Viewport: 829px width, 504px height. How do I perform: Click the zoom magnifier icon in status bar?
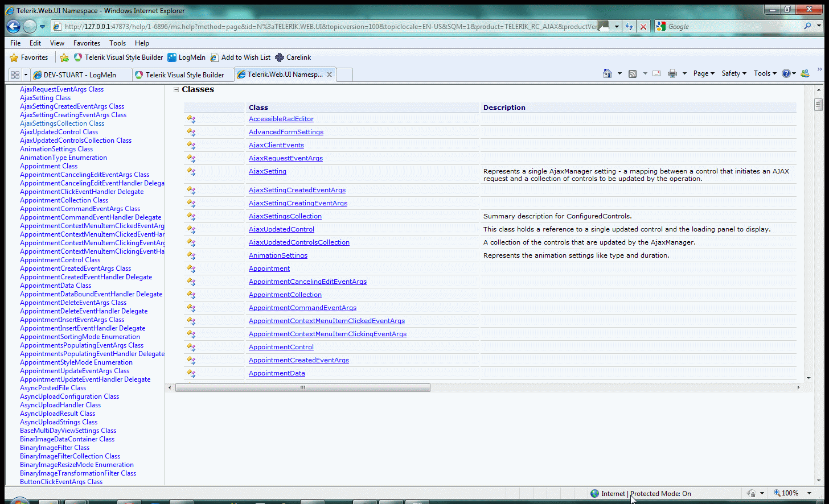777,493
